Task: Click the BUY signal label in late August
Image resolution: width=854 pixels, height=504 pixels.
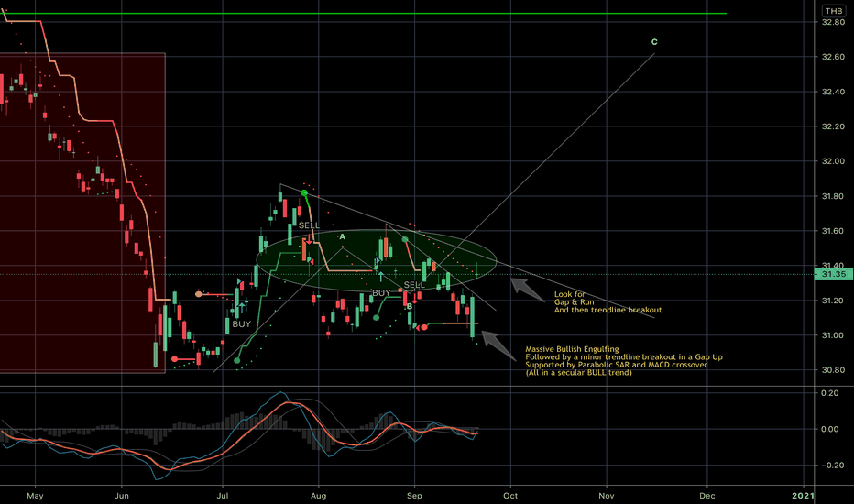Action: coord(381,292)
